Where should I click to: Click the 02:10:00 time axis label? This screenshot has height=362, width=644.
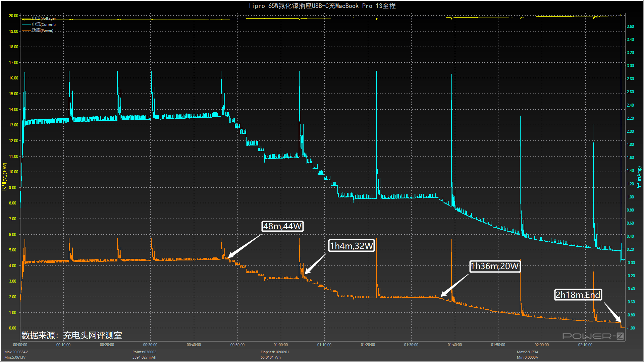click(x=585, y=345)
